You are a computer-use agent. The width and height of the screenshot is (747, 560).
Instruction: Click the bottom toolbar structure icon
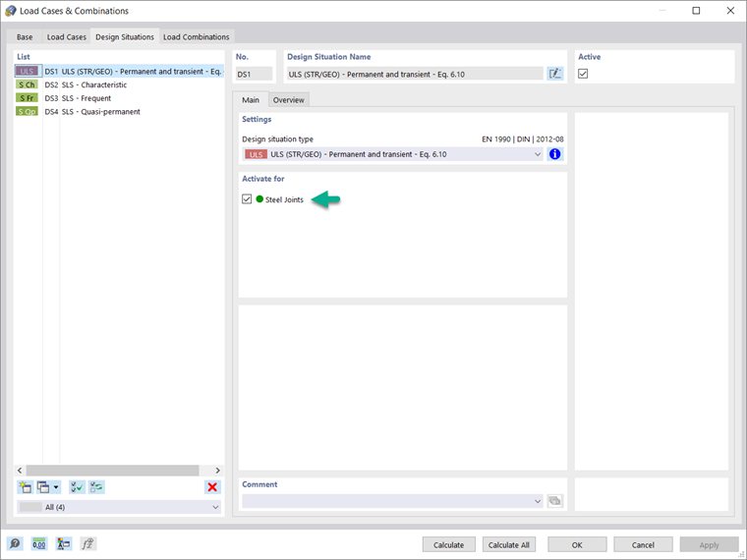click(x=63, y=543)
